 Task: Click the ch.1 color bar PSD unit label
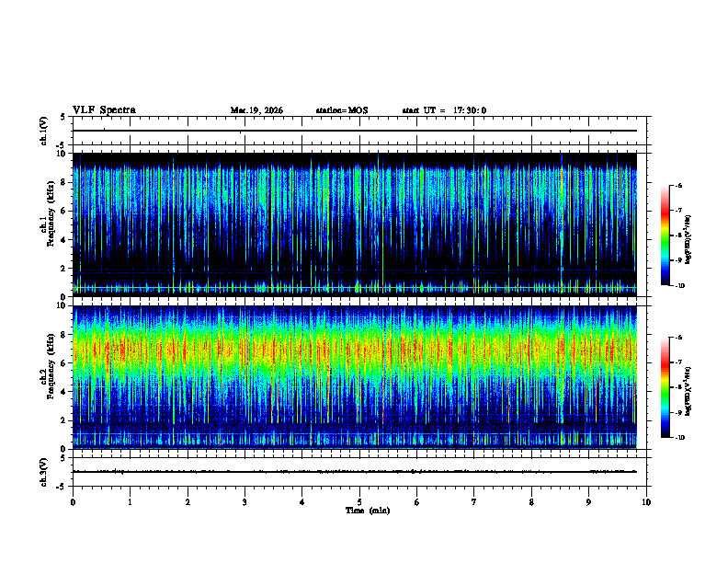[x=688, y=239]
